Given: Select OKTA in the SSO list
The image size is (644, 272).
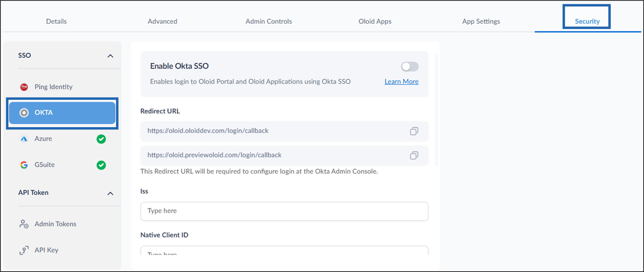Looking at the screenshot, I should 62,113.
